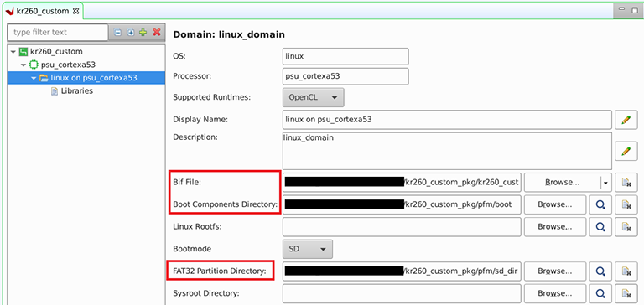This screenshot has height=305, width=644.
Task: Clear the FAT32 Partition Directory path
Action: (626, 271)
